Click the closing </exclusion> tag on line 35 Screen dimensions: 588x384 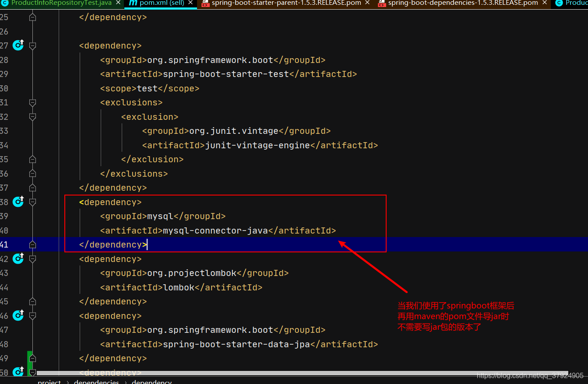152,159
